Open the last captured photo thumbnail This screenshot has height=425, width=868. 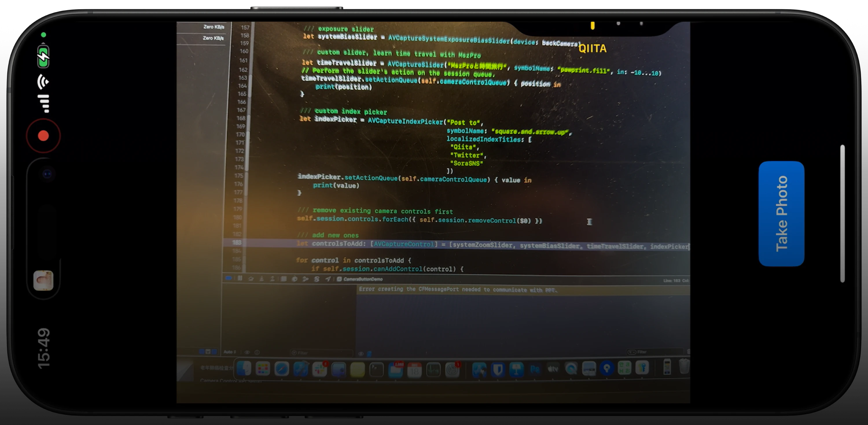point(43,280)
